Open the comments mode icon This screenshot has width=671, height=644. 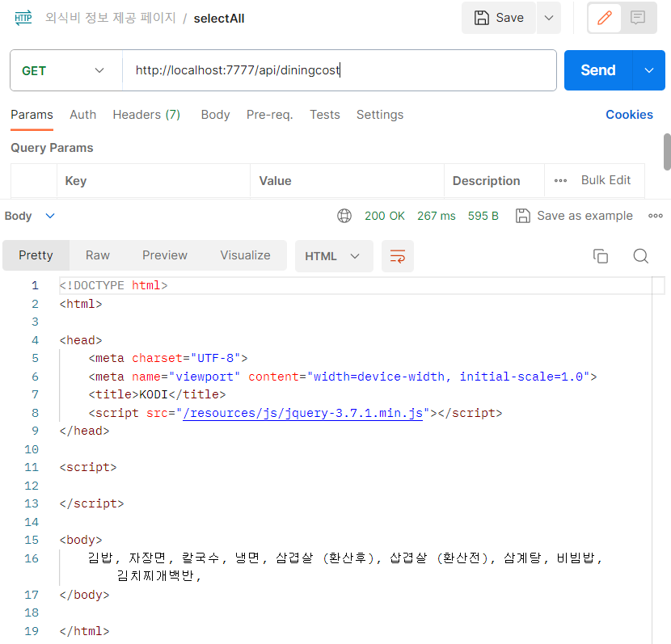tap(638, 18)
